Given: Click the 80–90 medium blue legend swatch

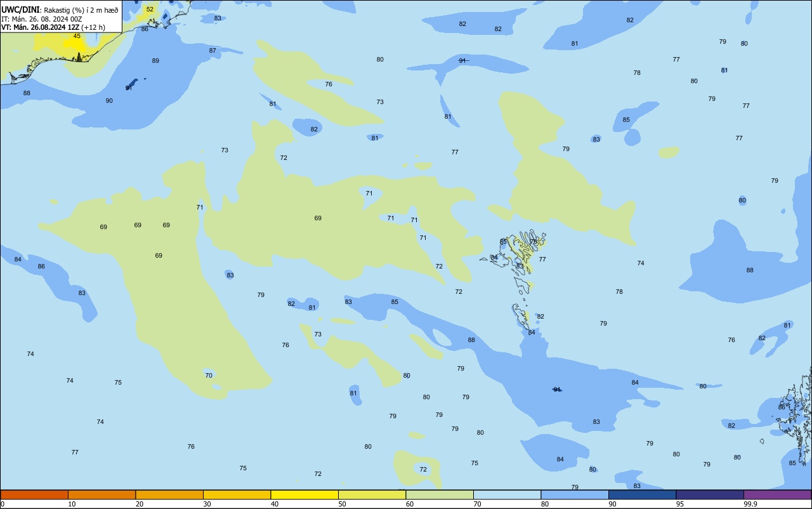Looking at the screenshot, I should coord(575,494).
